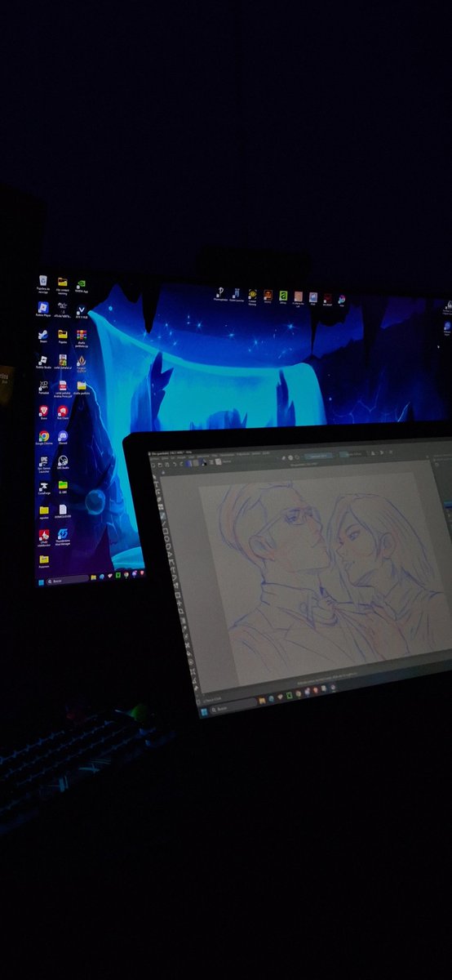Screen dimensions: 452x980
Task: Launch Content Warning from top desktop icons
Action: point(252,295)
